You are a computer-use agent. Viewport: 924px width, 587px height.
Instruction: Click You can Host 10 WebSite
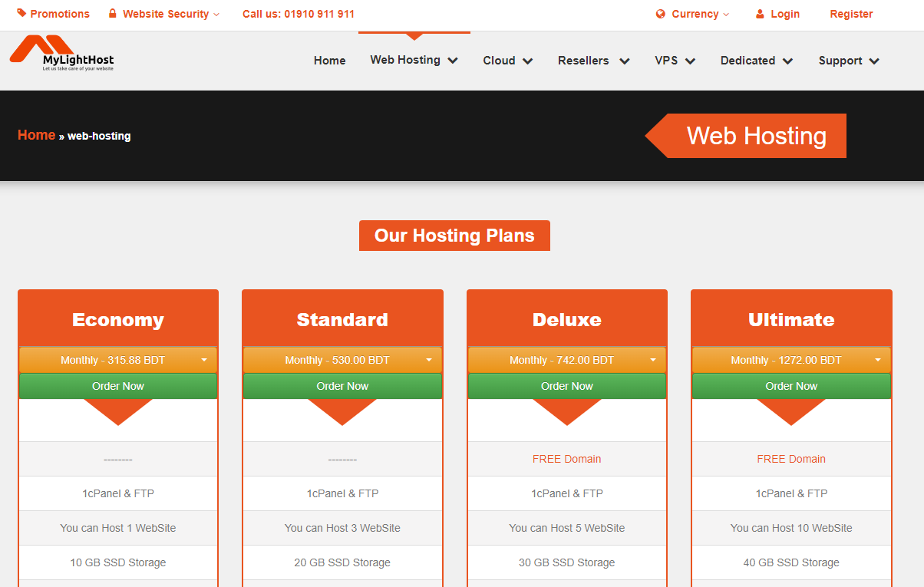click(x=791, y=528)
